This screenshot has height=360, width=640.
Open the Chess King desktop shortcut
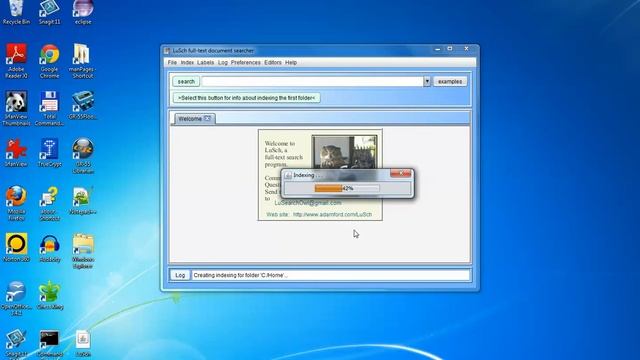pos(49,295)
